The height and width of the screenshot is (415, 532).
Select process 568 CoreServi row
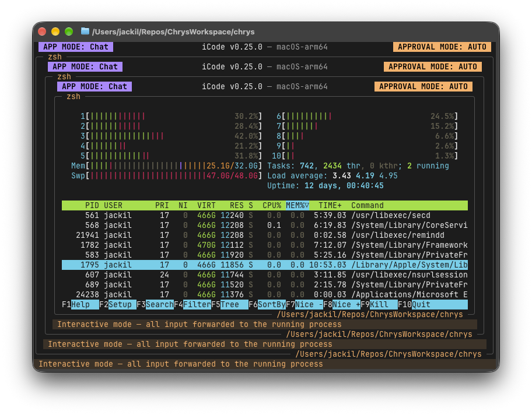tap(265, 225)
